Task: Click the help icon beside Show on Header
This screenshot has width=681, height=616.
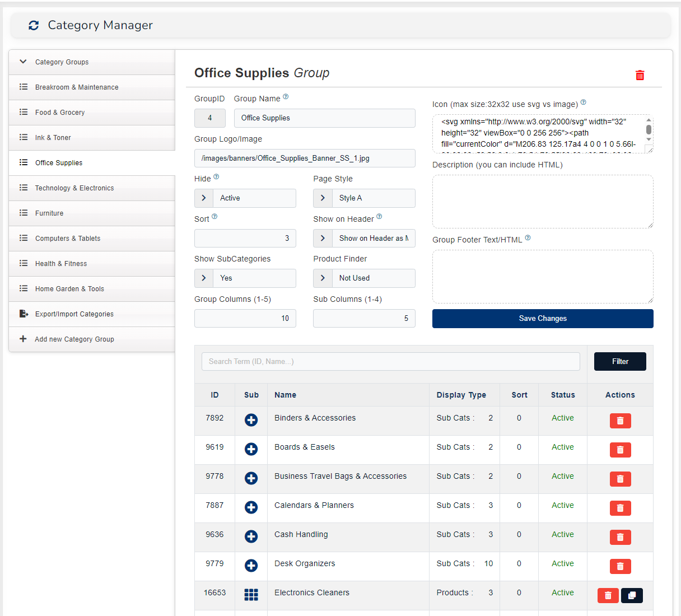Action: 379,217
